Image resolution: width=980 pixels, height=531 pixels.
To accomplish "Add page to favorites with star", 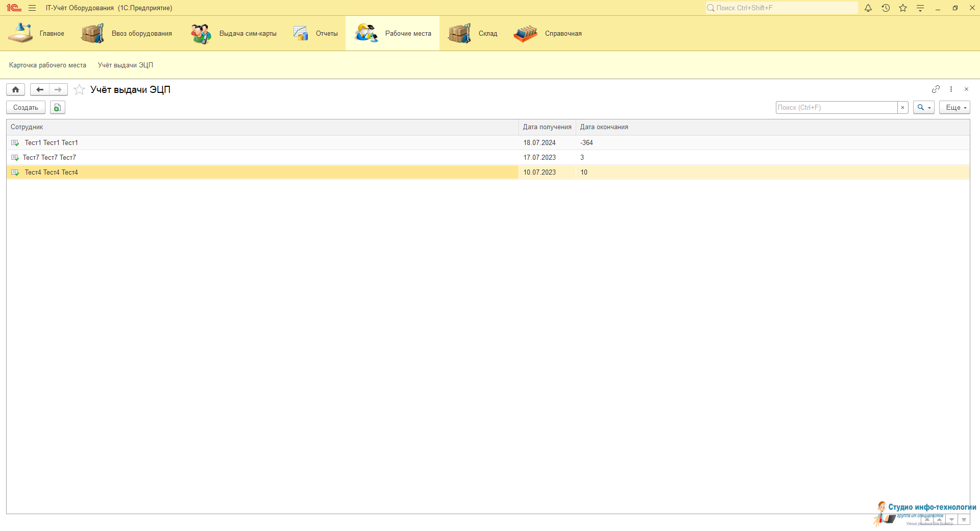I will point(79,90).
